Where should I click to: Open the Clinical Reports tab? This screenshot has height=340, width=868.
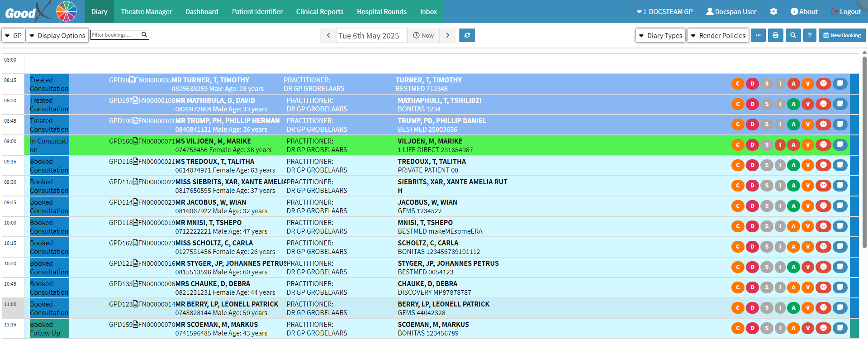(319, 11)
